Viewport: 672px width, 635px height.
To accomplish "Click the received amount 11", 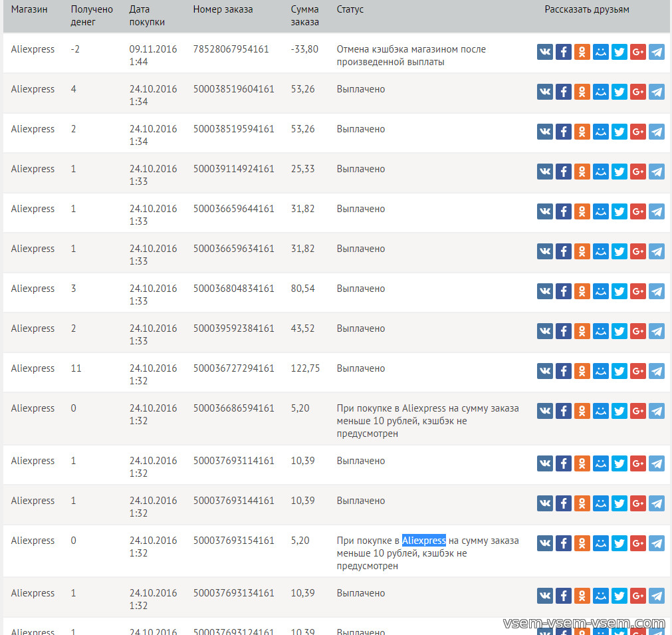I will pos(76,368).
